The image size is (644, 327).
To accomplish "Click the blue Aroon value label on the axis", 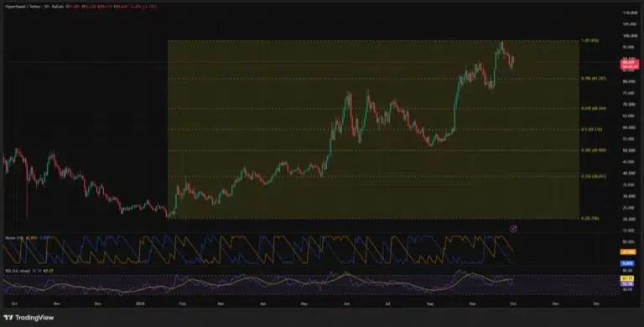I will click(x=628, y=263).
